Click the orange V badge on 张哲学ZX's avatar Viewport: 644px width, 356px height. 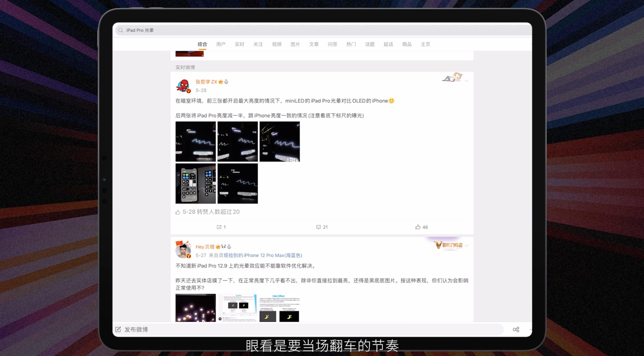pos(188,91)
